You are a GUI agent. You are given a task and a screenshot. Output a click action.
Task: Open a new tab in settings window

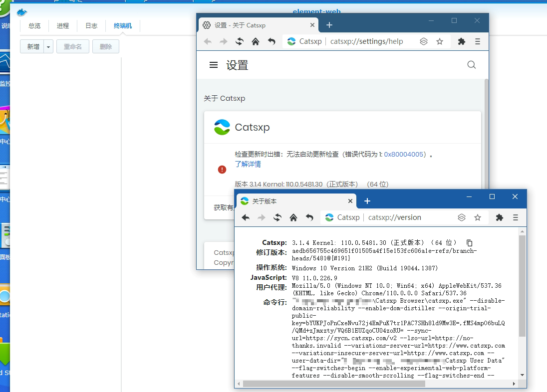[329, 25]
